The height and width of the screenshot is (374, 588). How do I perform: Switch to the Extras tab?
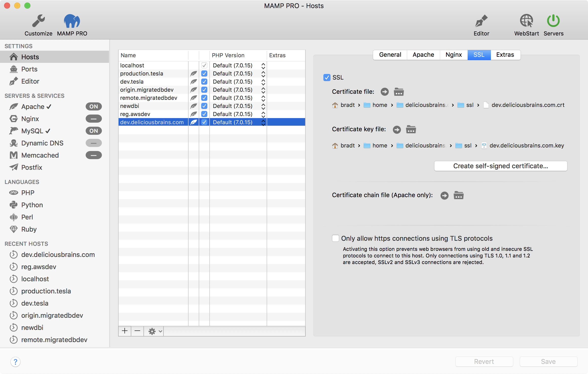tap(505, 55)
